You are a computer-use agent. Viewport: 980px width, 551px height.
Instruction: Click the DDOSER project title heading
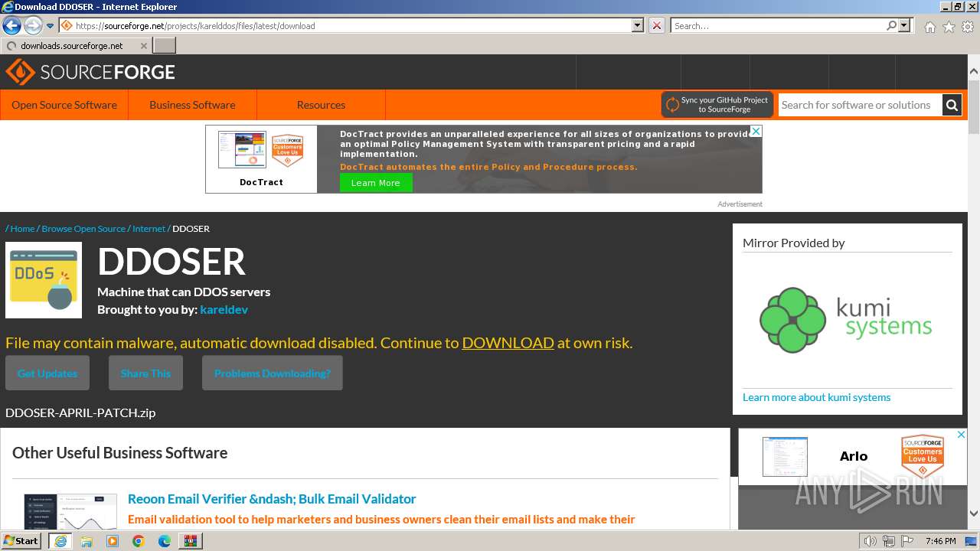(171, 262)
